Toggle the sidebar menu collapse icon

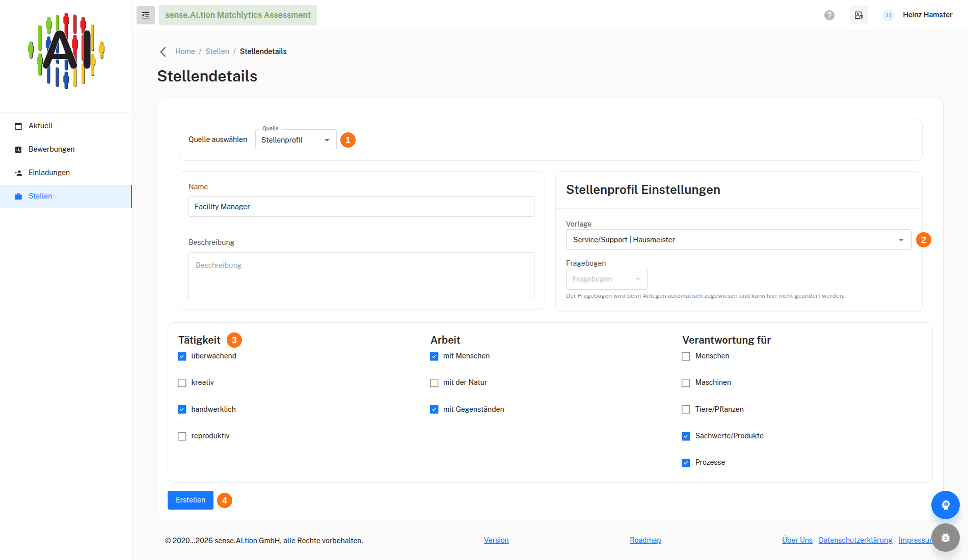(146, 15)
